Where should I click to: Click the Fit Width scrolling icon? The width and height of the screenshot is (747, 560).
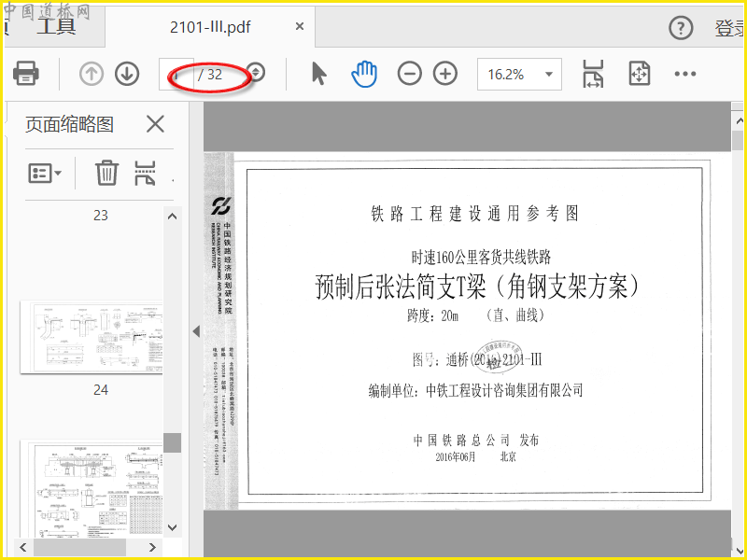coord(593,74)
